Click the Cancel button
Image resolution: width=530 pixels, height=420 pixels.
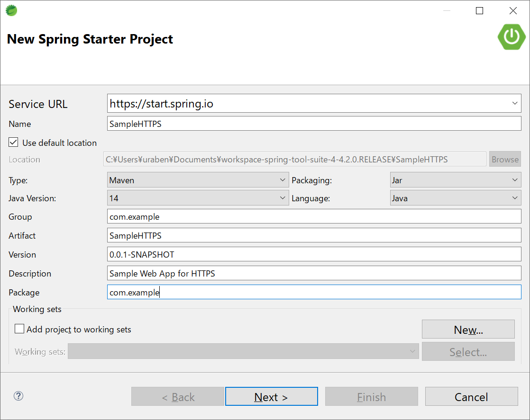pos(472,396)
